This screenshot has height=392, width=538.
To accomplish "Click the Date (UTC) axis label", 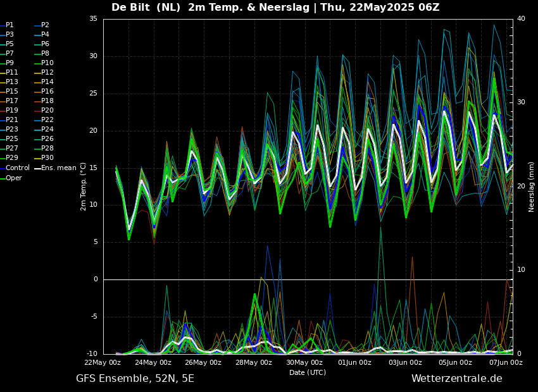I will (308, 373).
